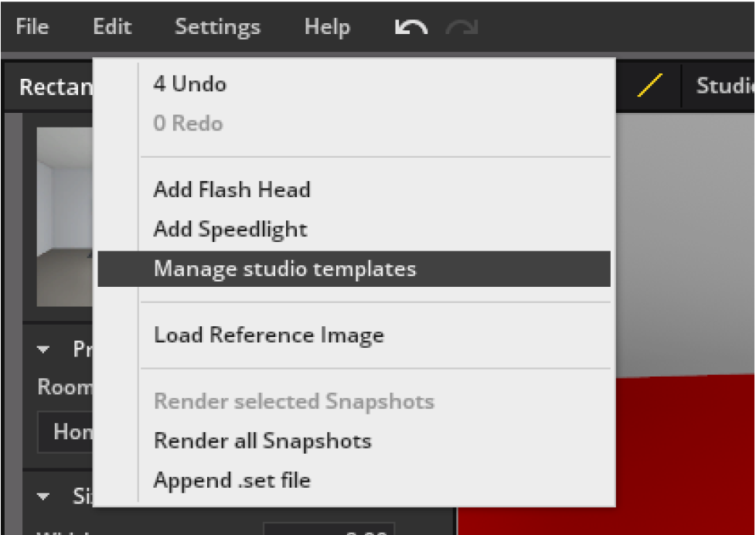Select Load Reference Image

pyautogui.click(x=269, y=335)
